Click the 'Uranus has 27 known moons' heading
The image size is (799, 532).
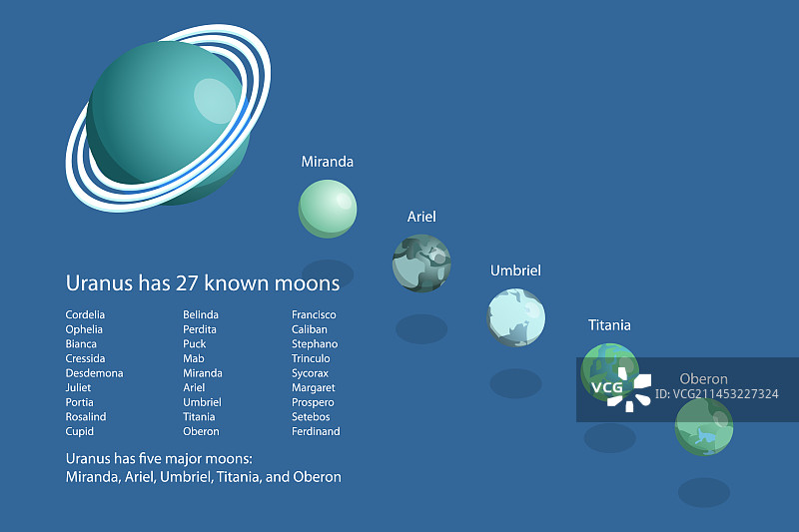pos(203,283)
